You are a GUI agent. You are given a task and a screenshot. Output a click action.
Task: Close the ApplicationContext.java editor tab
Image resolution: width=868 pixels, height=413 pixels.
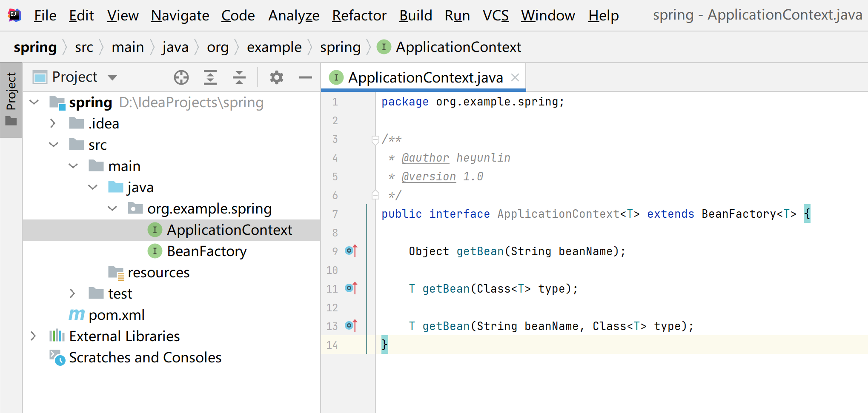coord(515,77)
